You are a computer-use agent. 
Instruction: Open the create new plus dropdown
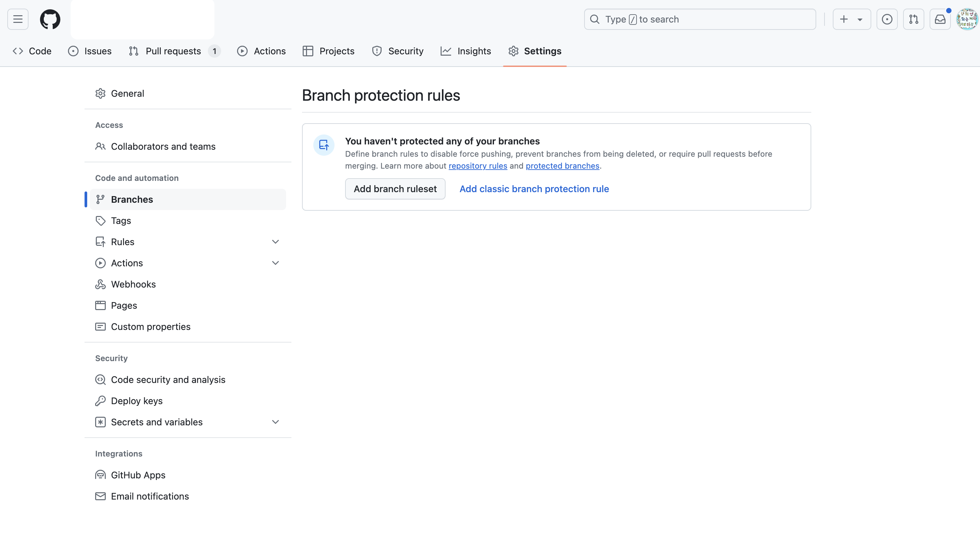click(x=851, y=19)
